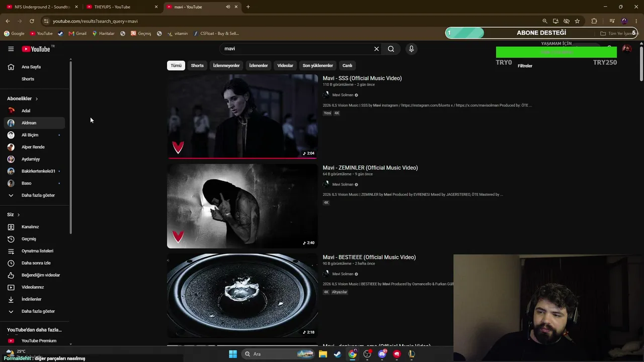
Task: Open Steam from the taskbar
Action: click(x=338, y=354)
